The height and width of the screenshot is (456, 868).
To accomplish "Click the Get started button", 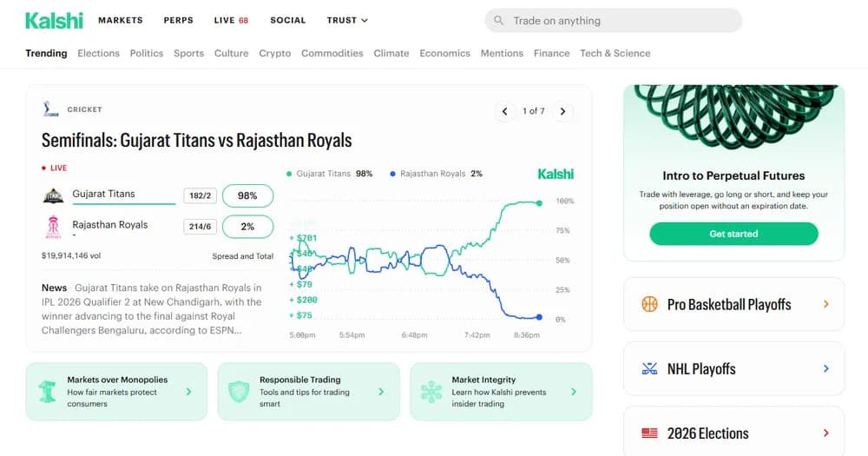I will (x=733, y=234).
